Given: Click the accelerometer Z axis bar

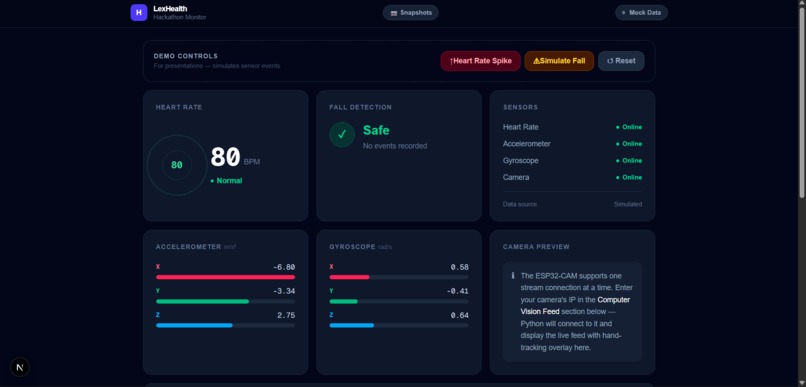Looking at the screenshot, I should 225,325.
